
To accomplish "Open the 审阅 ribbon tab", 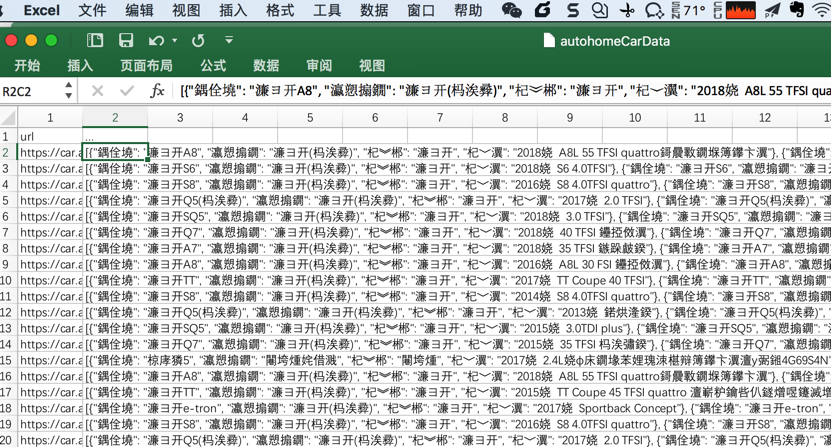I will [319, 65].
